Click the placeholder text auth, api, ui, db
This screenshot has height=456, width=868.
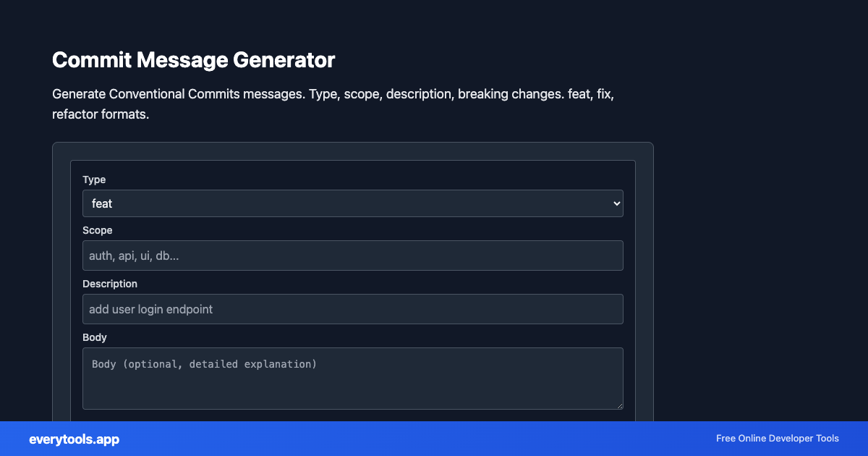(x=132, y=255)
